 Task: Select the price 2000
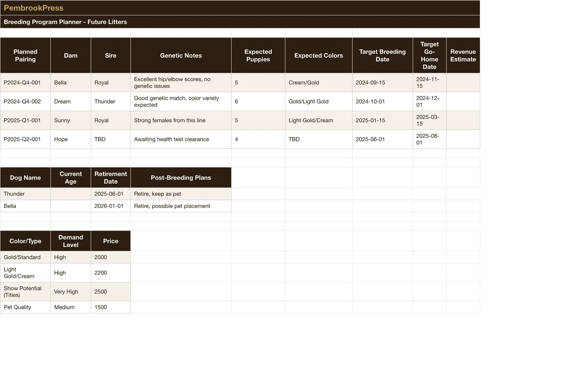(x=111, y=257)
